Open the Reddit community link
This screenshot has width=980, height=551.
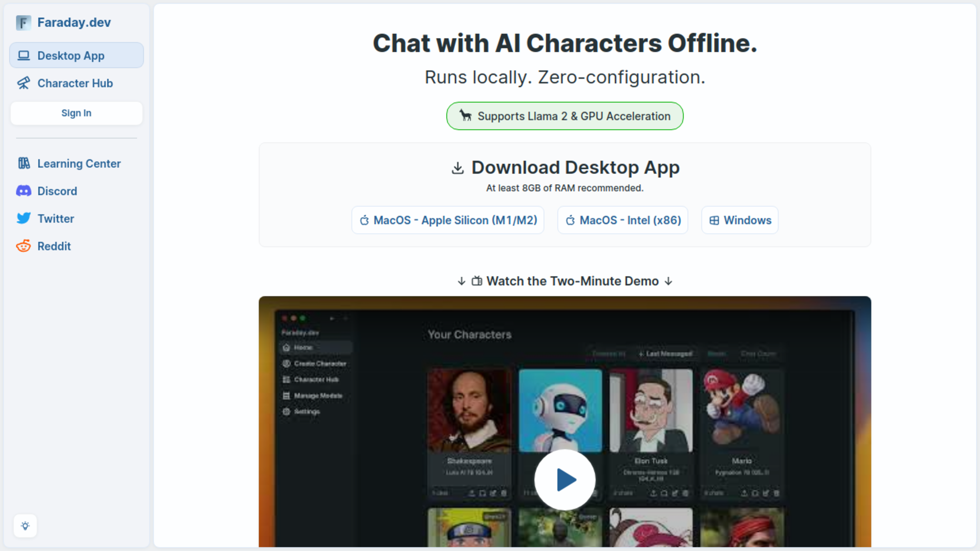[x=54, y=246]
